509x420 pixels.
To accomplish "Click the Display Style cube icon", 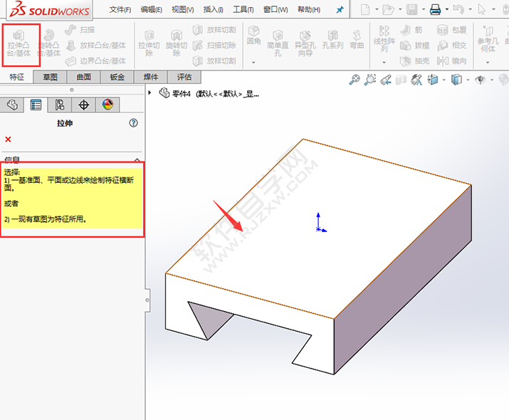I will coord(456,80).
